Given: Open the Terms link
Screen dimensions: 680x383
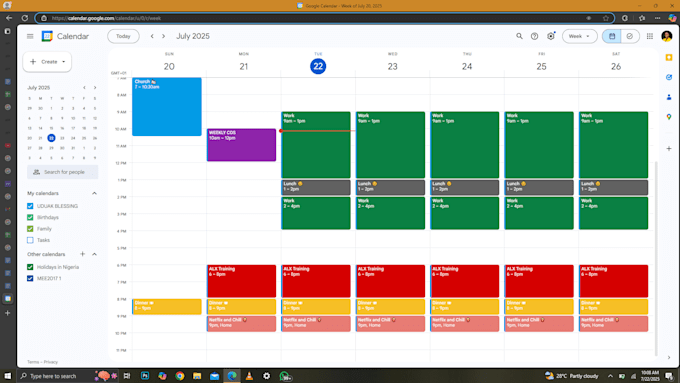Looking at the screenshot, I should coord(33,362).
